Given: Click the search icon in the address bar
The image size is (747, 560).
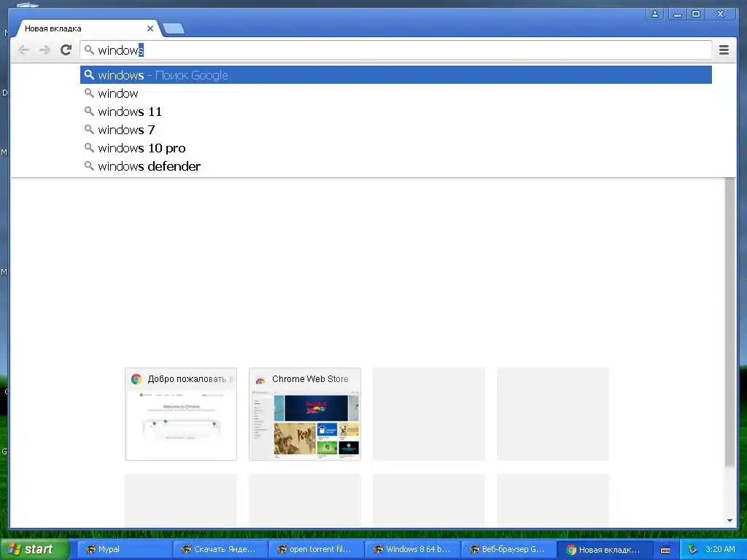Looking at the screenshot, I should [x=89, y=50].
